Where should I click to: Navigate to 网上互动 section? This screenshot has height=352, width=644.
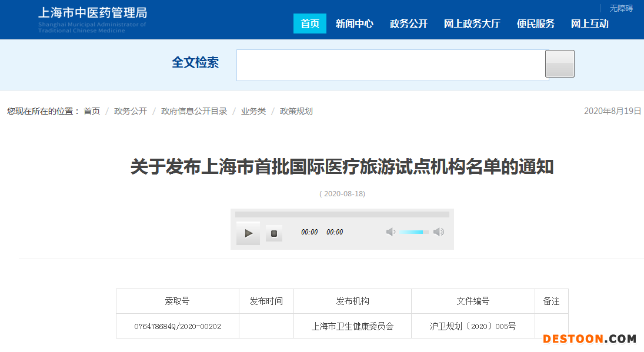pyautogui.click(x=589, y=24)
